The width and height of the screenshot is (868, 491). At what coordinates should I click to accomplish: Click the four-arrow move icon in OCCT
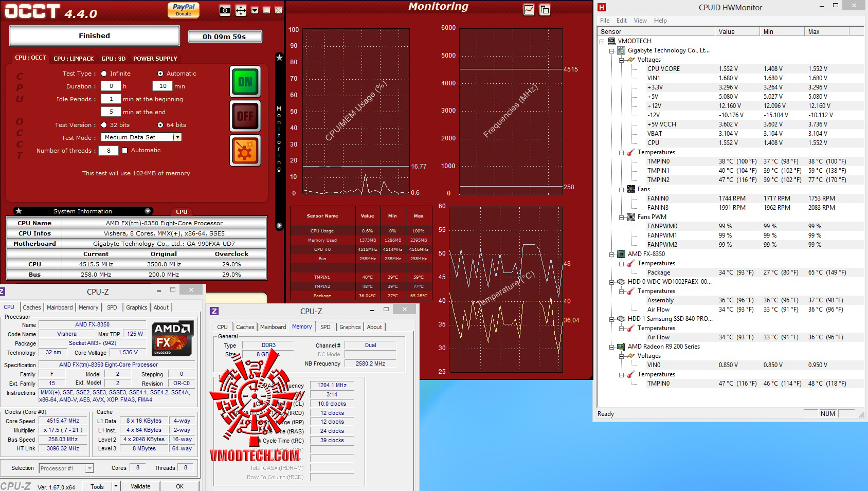coord(241,10)
